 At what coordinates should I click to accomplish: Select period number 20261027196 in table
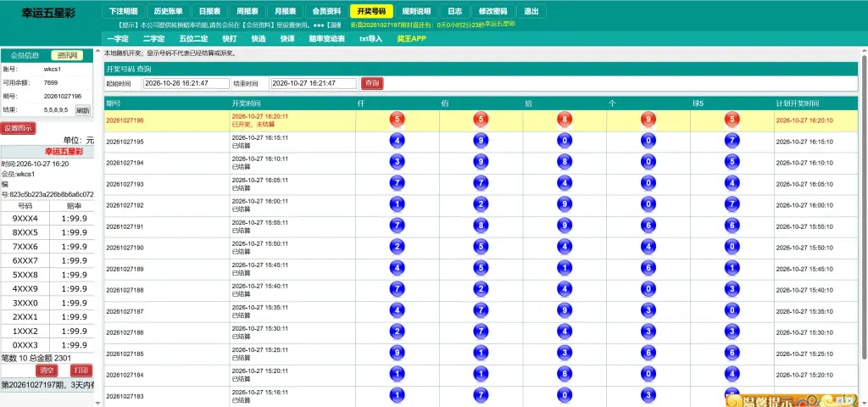point(125,120)
